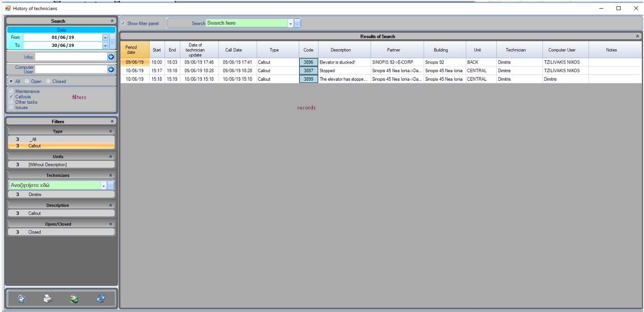Collapse the Technicians filter section

[x=111, y=175]
